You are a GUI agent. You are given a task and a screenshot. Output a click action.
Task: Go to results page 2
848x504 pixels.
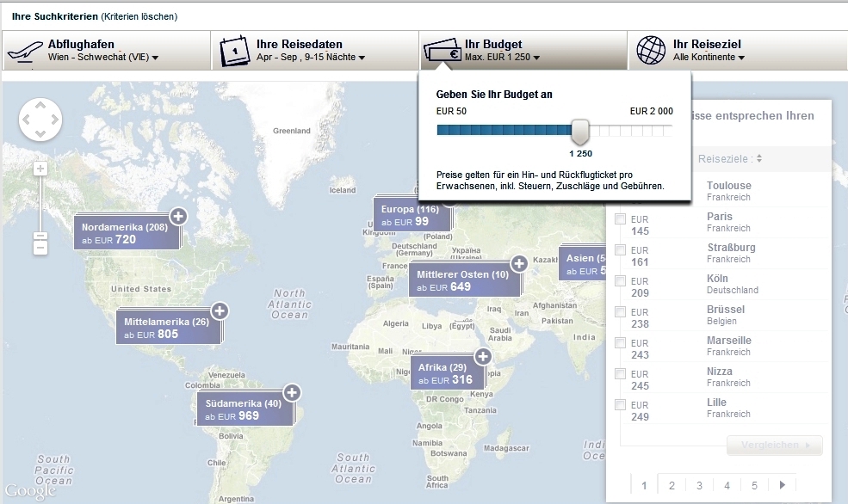coord(672,485)
